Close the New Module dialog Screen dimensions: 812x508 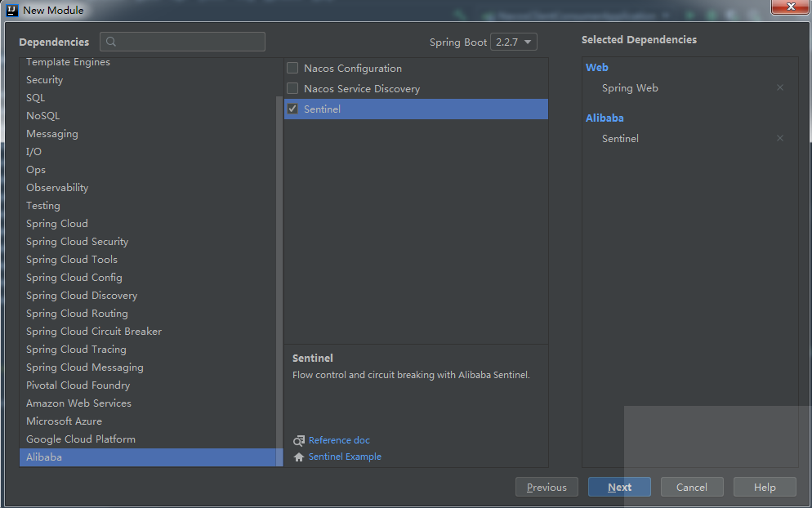point(790,7)
